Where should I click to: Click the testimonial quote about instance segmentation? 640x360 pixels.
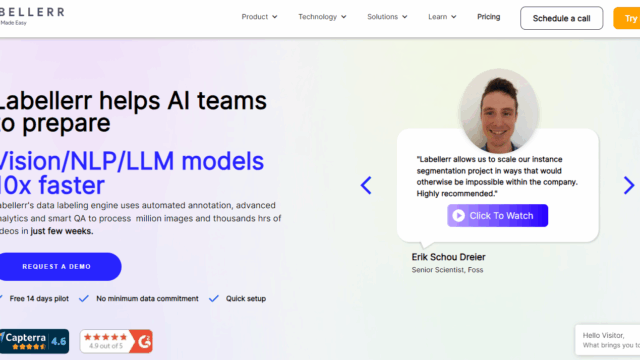497,176
